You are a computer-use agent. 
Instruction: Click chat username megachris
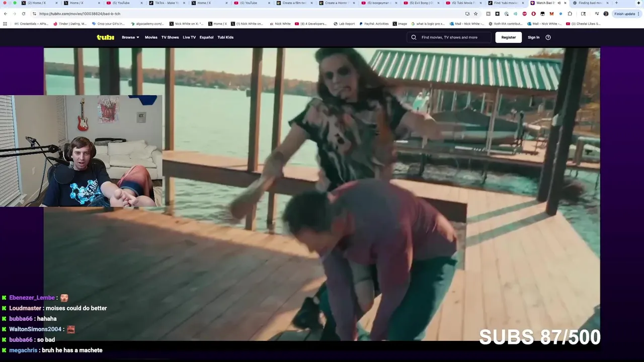pos(23,350)
